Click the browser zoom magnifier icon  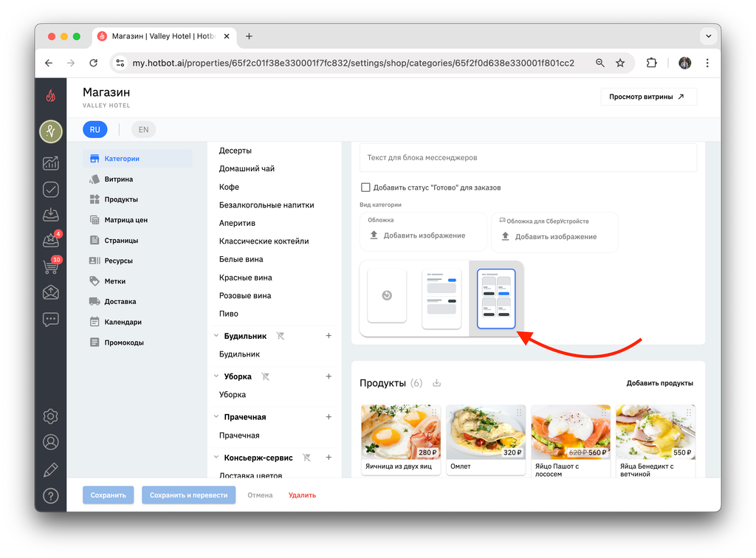point(599,63)
